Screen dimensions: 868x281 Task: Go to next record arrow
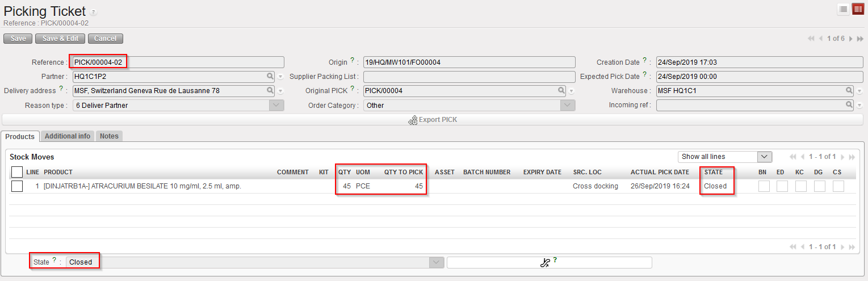850,39
